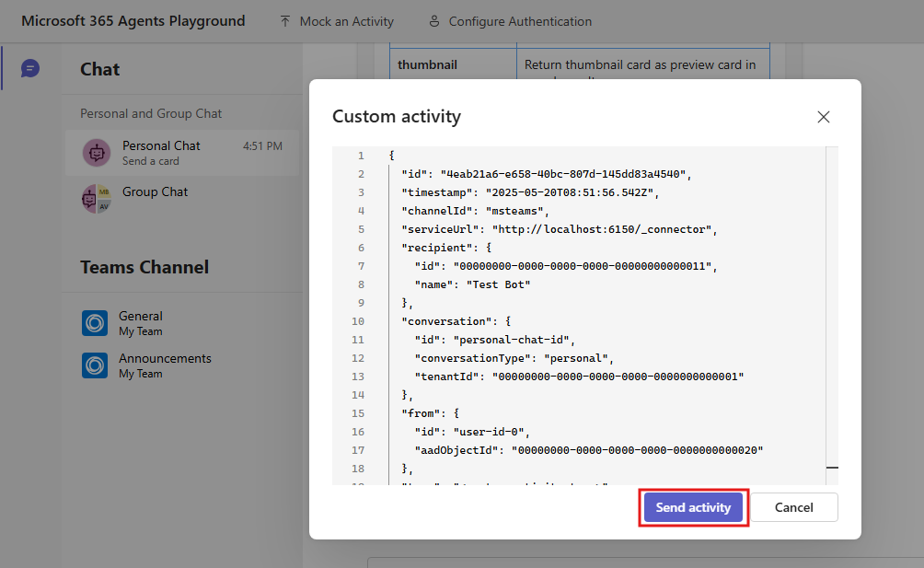This screenshot has height=568, width=924.
Task: Select the Group Chat avatar icon
Action: coord(97,199)
